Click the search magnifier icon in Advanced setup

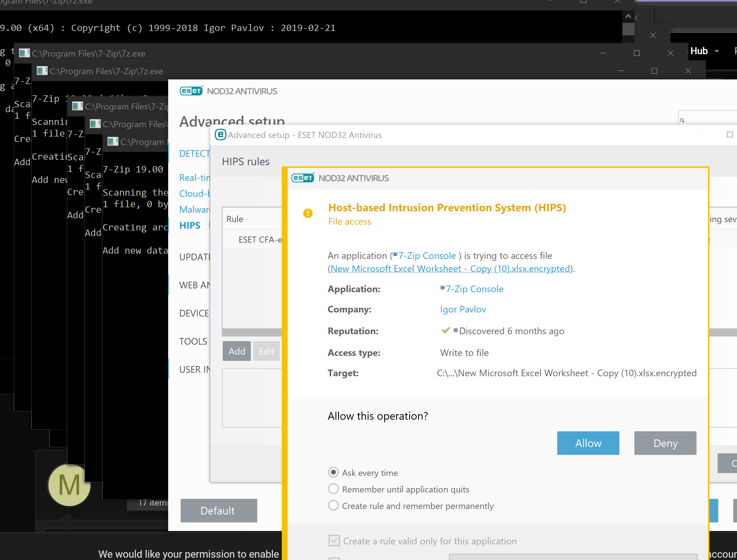pos(682,120)
